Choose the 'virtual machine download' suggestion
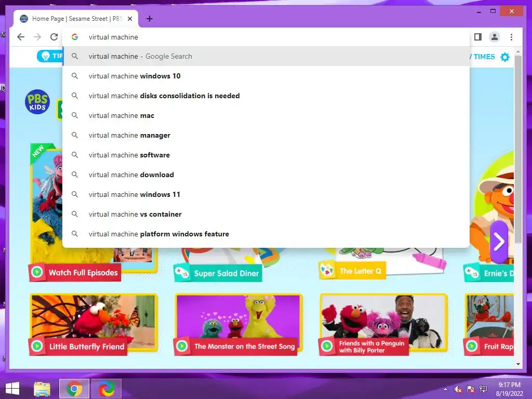Image resolution: width=532 pixels, height=399 pixels. click(266, 175)
